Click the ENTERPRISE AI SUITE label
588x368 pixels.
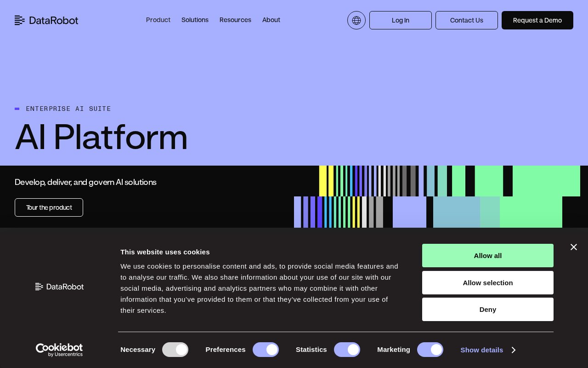click(x=68, y=109)
